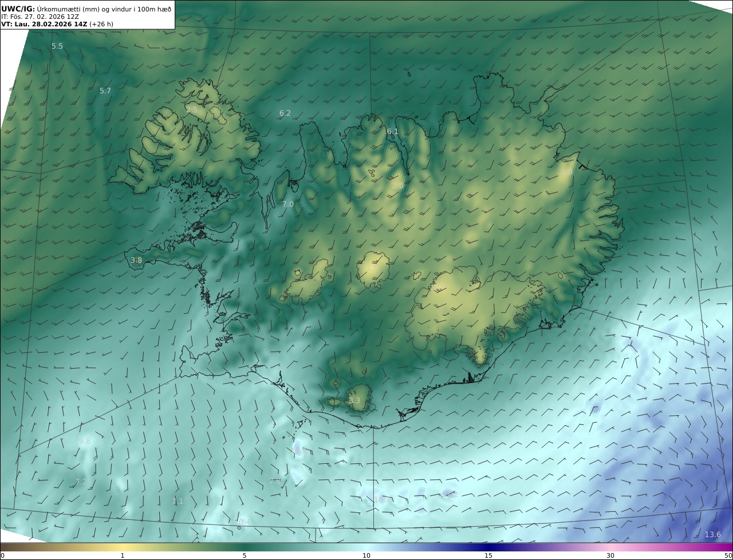Screen dimensions: 733x560
Task: Click the 1.9 value in east Iceland
Action: coord(566,172)
